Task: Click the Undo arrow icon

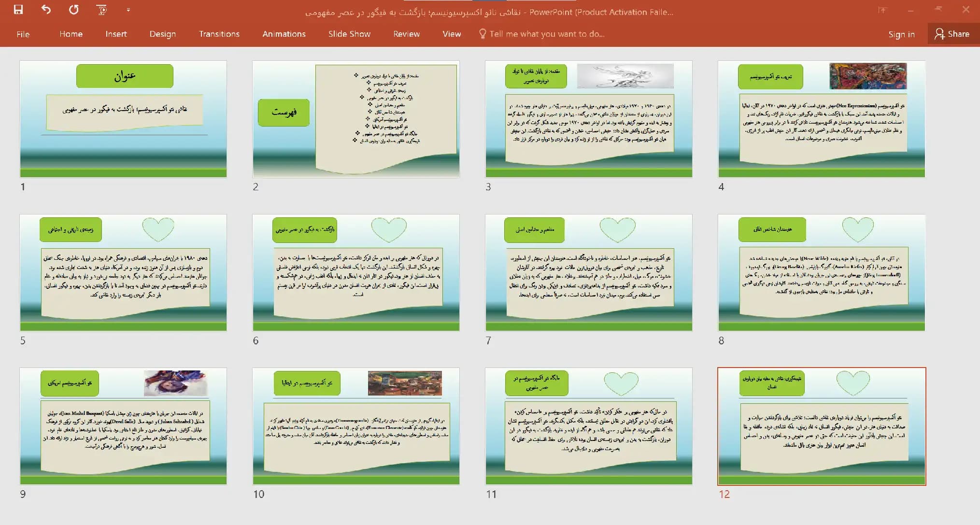Action: point(46,10)
